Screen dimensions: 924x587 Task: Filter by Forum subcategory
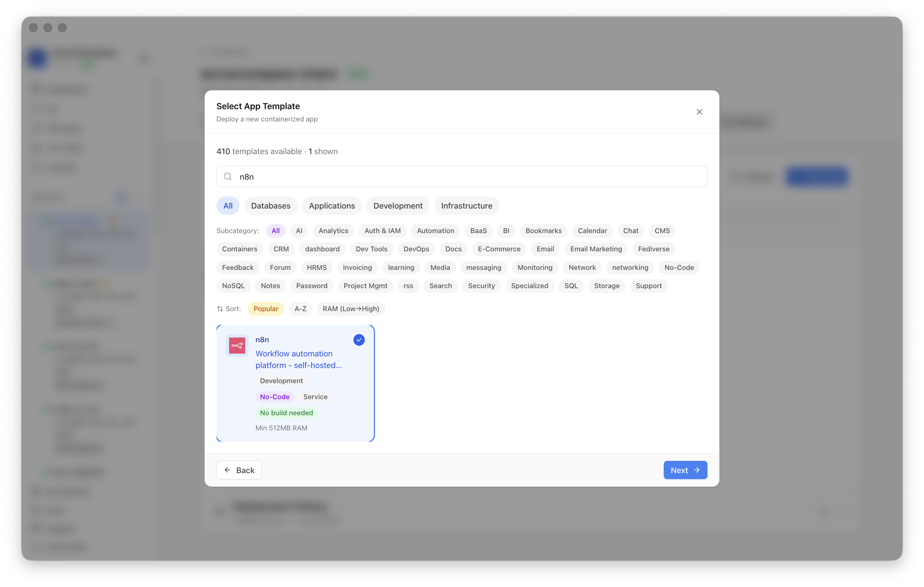coord(280,267)
